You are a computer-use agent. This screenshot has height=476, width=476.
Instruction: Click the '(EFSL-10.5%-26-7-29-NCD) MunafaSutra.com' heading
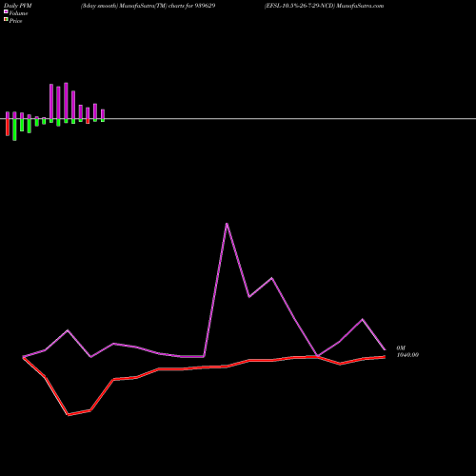(x=324, y=6)
